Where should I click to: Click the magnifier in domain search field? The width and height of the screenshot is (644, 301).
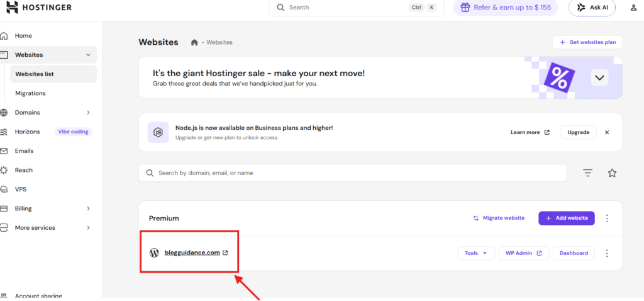[x=150, y=173]
